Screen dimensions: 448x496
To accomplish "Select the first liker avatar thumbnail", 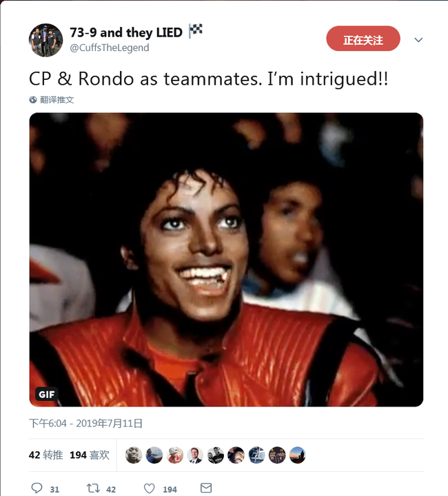I will [134, 455].
